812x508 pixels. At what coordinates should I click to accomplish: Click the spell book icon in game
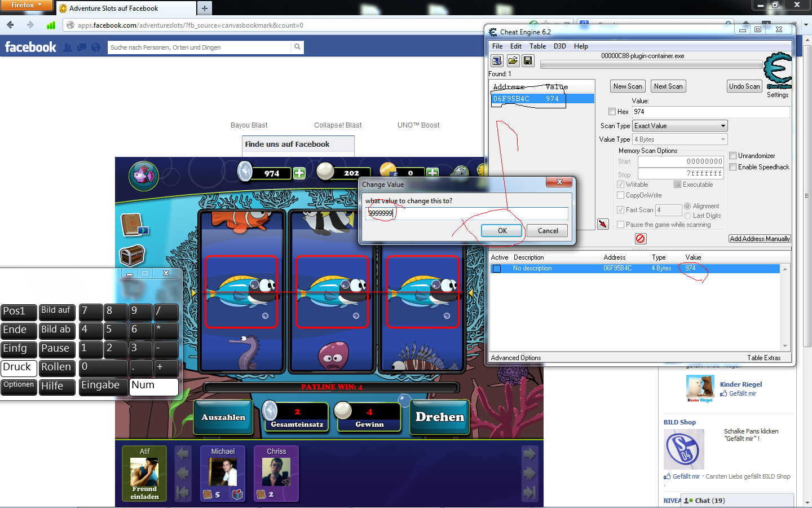click(x=134, y=225)
